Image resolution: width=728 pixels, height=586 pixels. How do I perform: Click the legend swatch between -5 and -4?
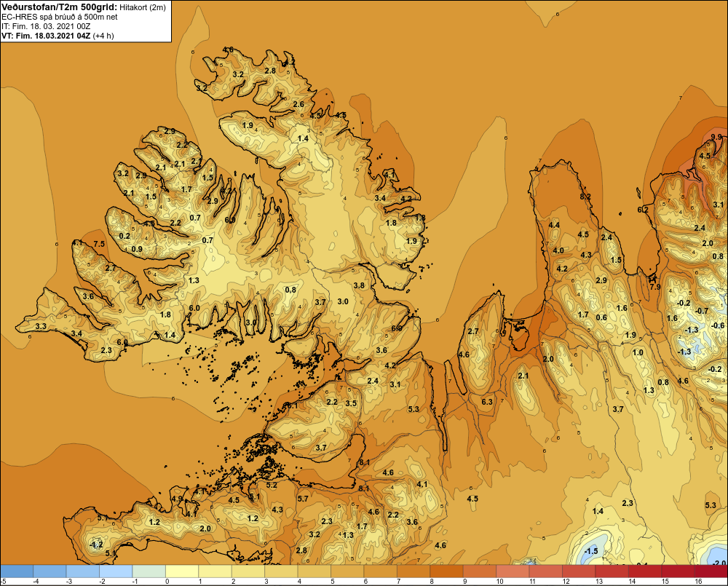[17, 571]
